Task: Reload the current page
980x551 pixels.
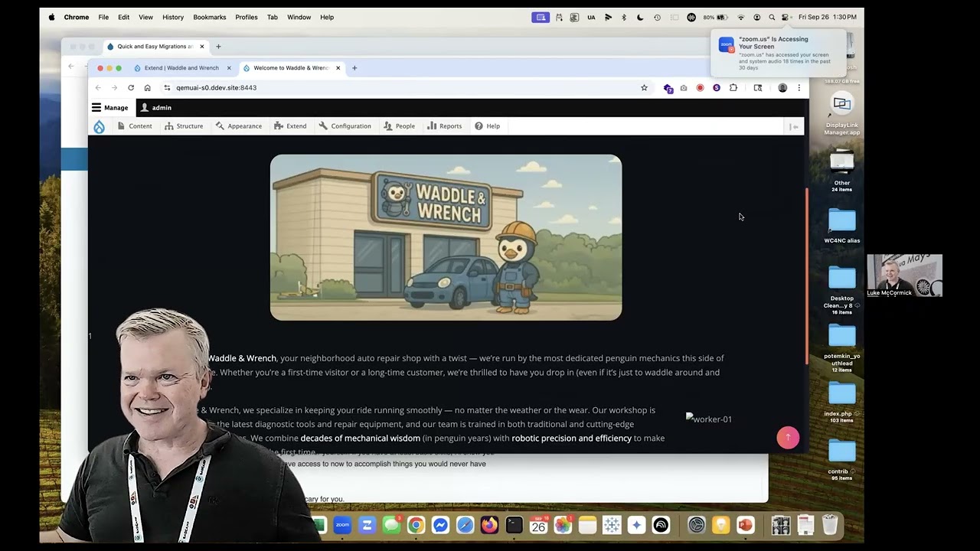Action: coord(131,88)
